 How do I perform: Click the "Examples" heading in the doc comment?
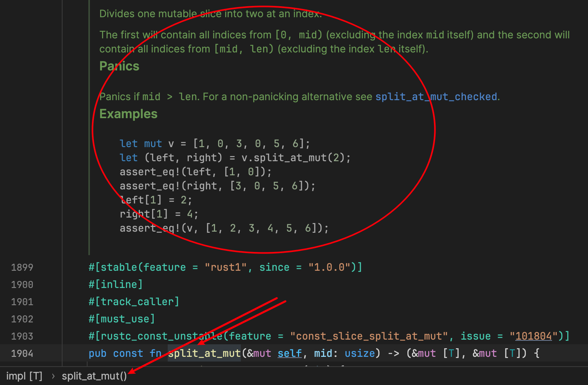[x=128, y=114]
